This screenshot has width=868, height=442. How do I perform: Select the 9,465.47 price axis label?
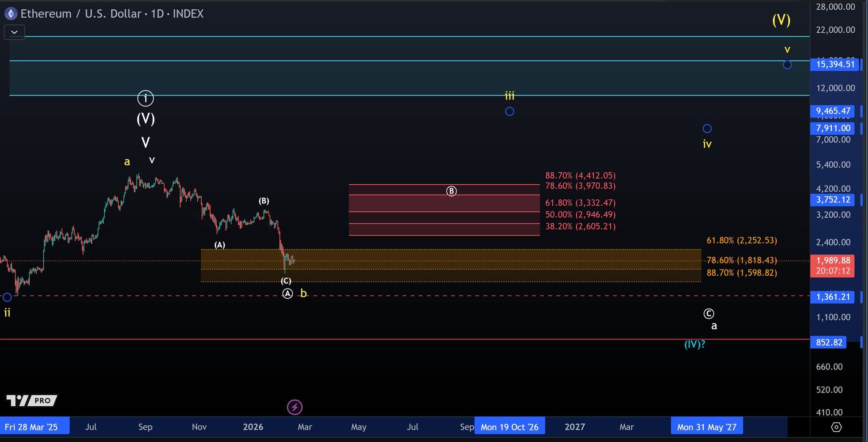tap(833, 111)
